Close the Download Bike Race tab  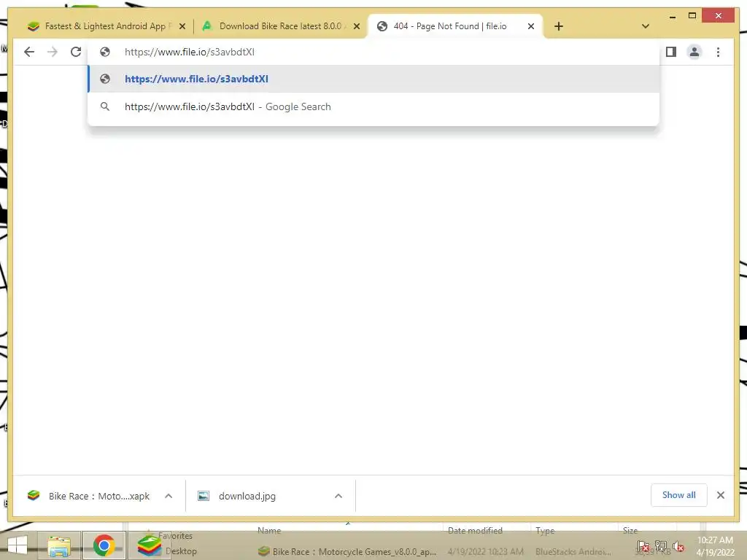356,26
